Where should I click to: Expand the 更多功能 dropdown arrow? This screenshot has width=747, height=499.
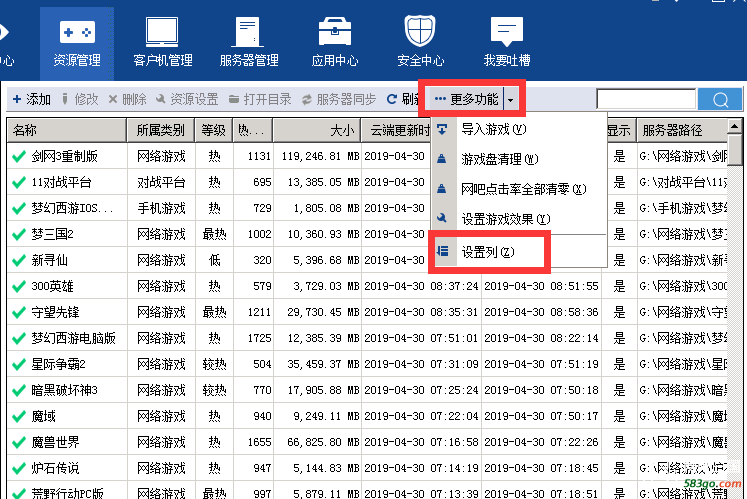(x=511, y=100)
